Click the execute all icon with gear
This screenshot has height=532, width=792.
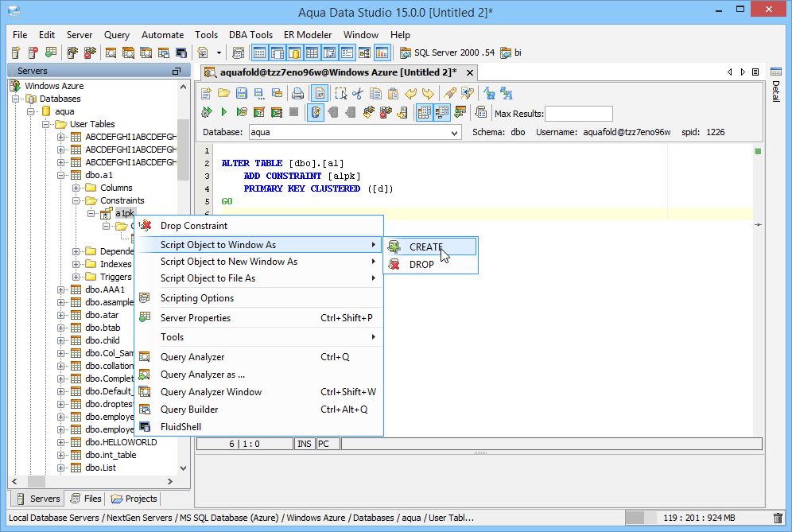click(x=206, y=112)
